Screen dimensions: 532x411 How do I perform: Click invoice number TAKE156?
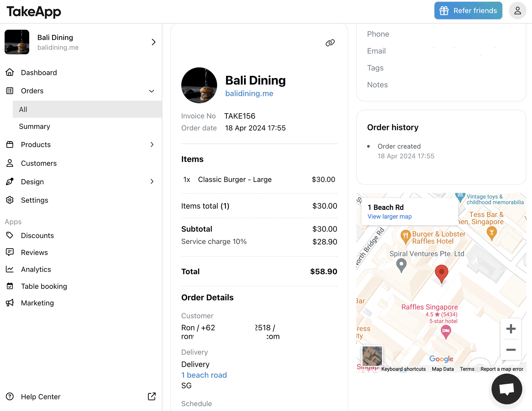point(240,116)
